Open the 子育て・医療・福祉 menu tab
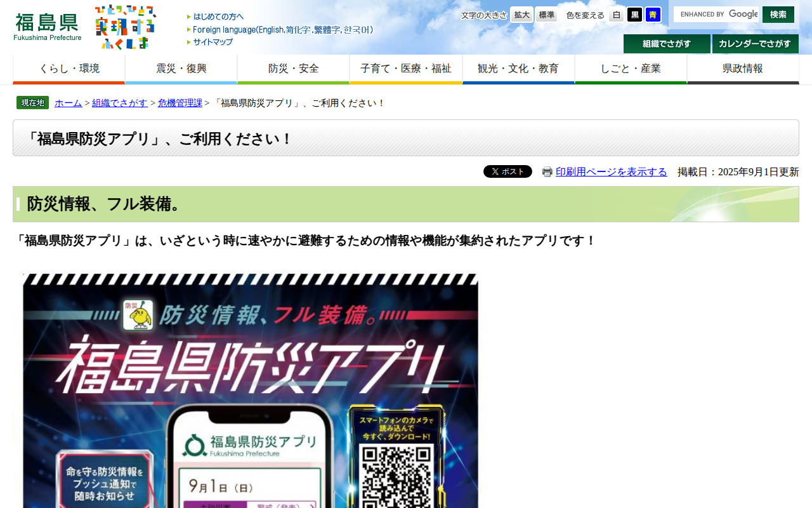The image size is (812, 508). tap(406, 69)
